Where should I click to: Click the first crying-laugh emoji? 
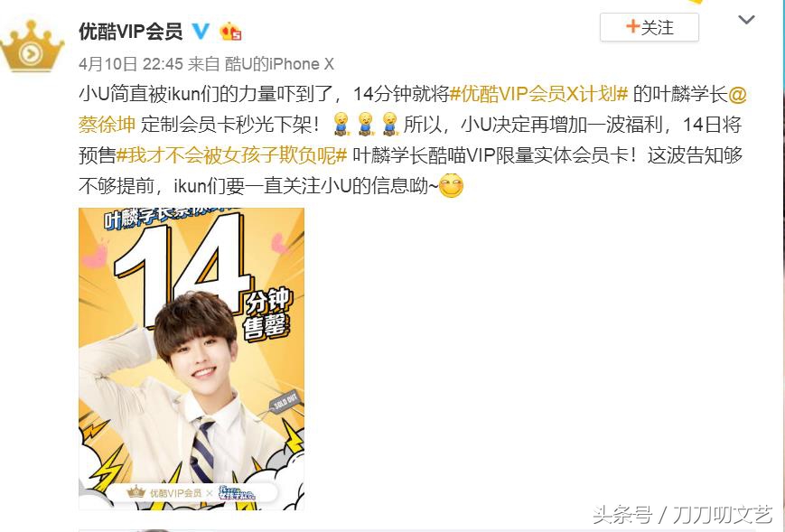[x=341, y=124]
